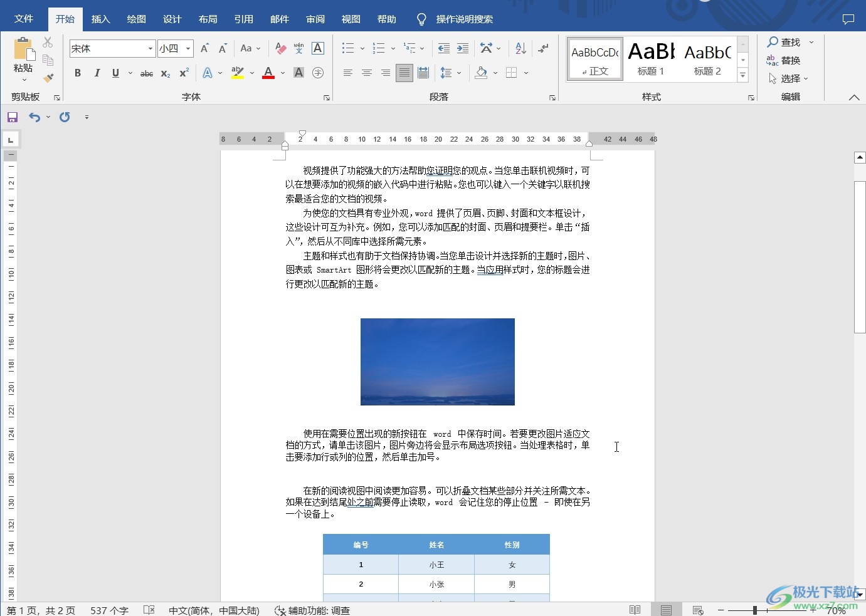866x616 pixels.
Task: Click the 查找 find button
Action: 784,42
